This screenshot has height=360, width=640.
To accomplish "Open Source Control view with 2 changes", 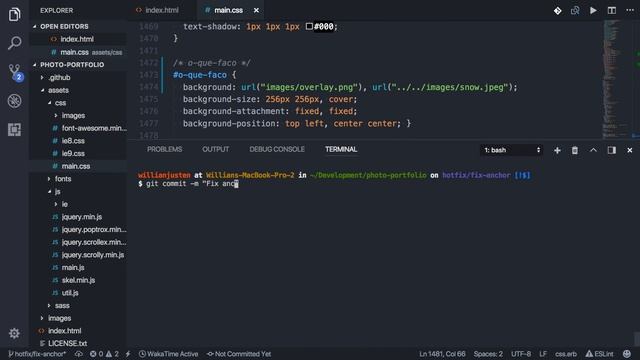I will pos(15,72).
